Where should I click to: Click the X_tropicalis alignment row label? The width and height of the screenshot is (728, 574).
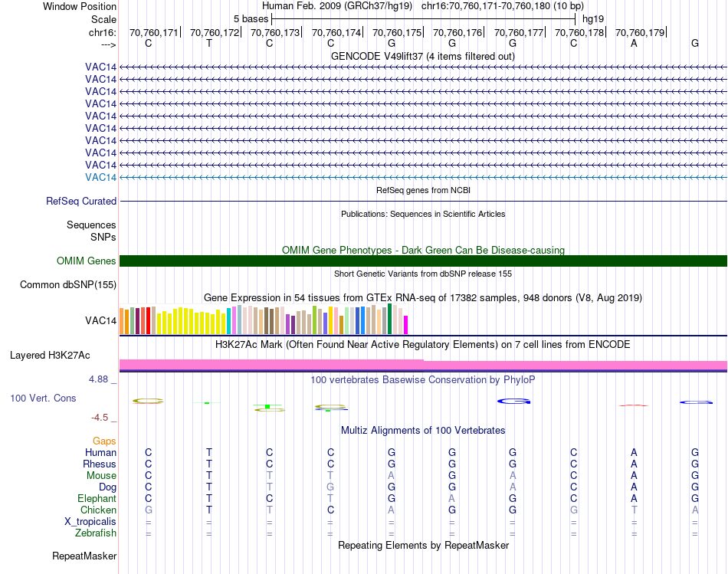[90, 522]
